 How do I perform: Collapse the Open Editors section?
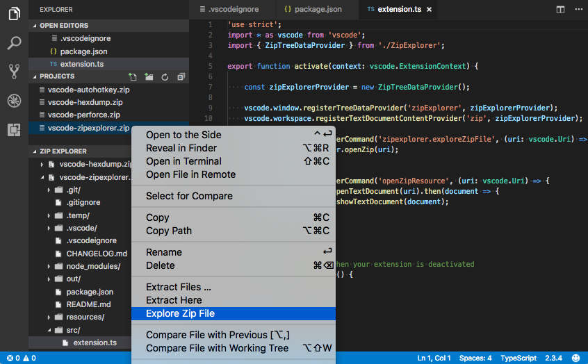pos(35,26)
